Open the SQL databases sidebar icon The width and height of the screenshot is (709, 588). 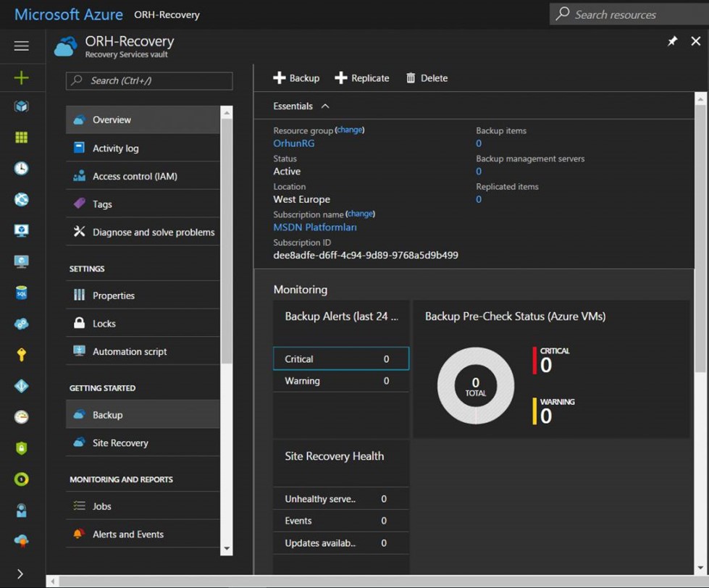point(21,293)
